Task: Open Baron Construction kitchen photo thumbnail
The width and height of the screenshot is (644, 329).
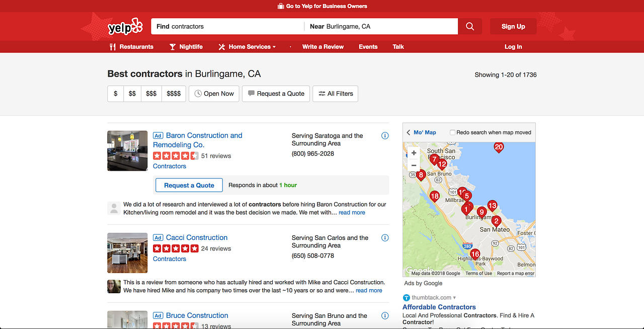Action: (127, 151)
